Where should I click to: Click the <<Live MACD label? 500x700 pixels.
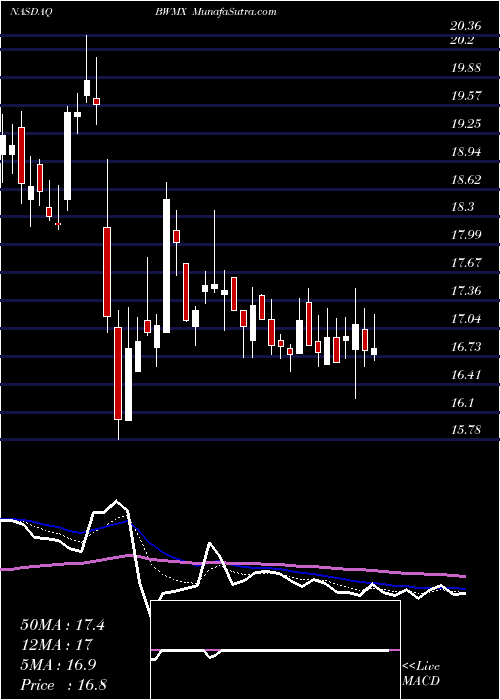coord(421,674)
